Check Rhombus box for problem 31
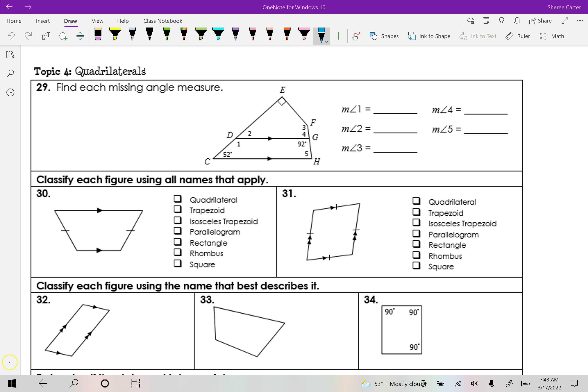 [416, 255]
